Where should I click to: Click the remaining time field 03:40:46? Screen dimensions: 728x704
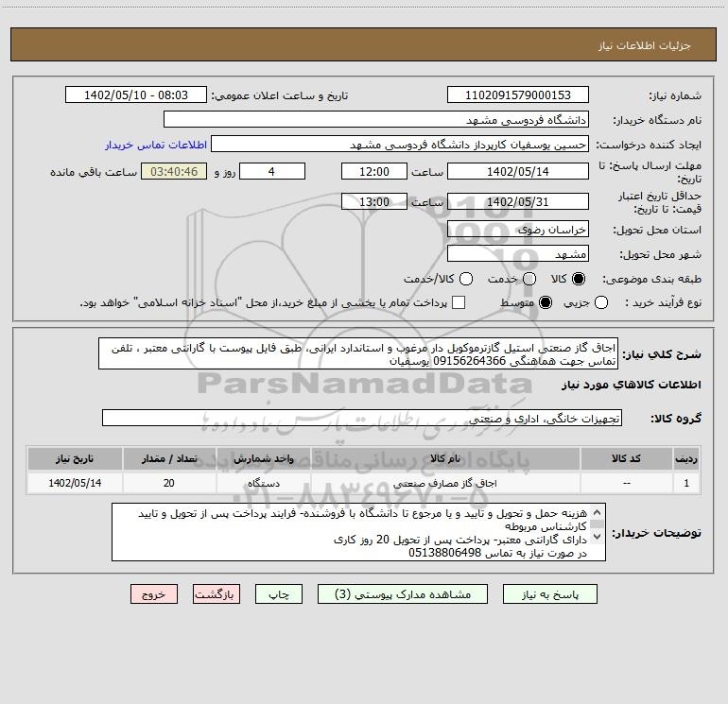[174, 171]
